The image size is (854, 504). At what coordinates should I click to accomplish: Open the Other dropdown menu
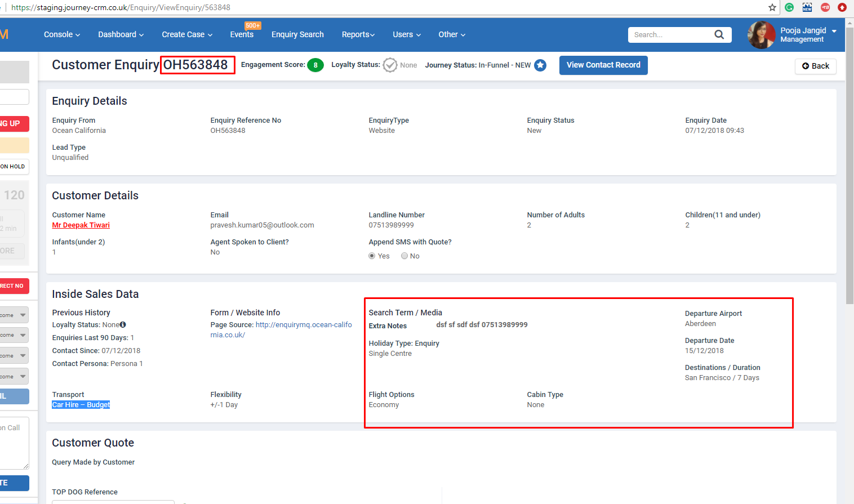pyautogui.click(x=452, y=34)
